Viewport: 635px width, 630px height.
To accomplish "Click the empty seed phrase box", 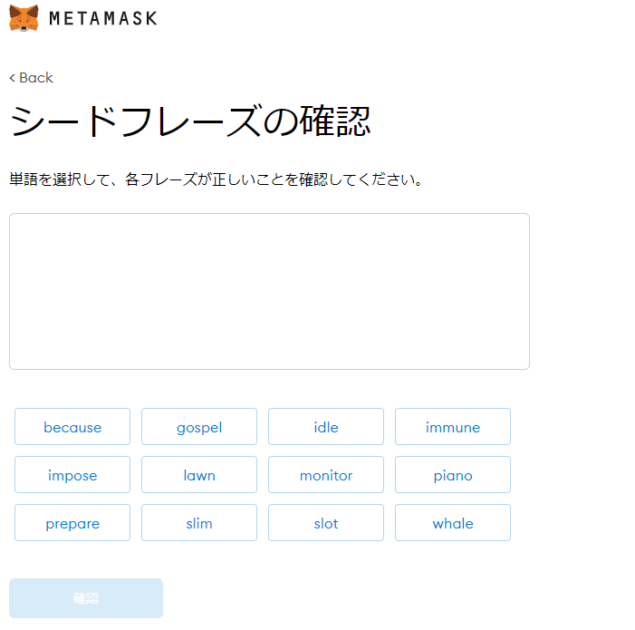I will [269, 292].
